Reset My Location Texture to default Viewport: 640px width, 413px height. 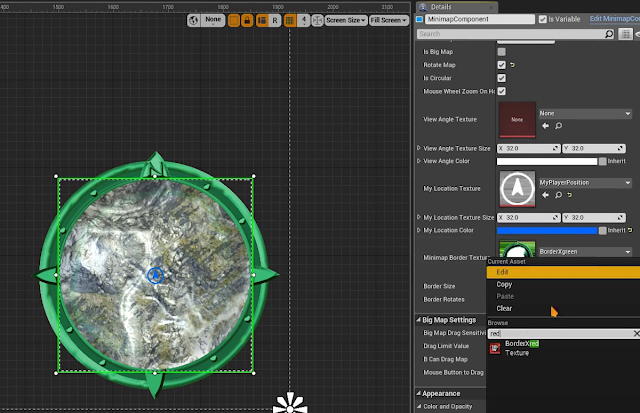(x=569, y=195)
